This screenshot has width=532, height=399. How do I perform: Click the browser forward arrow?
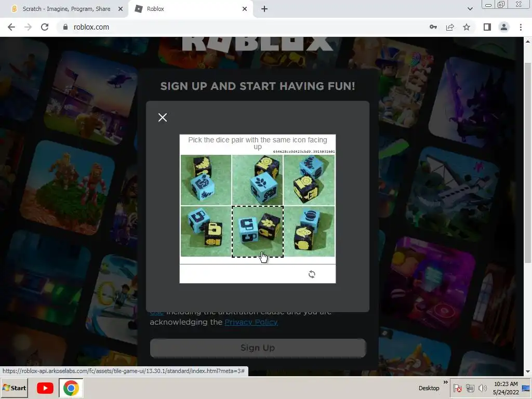coord(28,27)
